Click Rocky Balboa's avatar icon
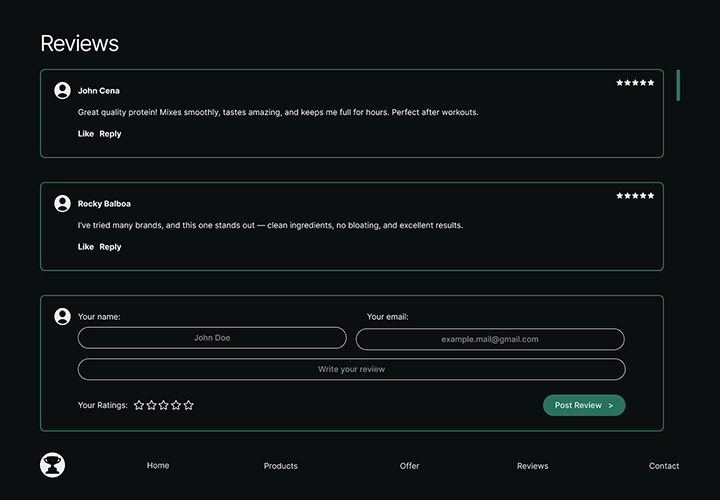Image resolution: width=720 pixels, height=500 pixels. [x=62, y=203]
